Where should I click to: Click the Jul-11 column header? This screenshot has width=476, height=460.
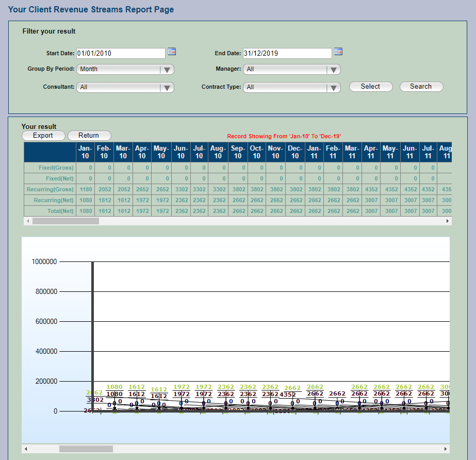[x=428, y=152]
